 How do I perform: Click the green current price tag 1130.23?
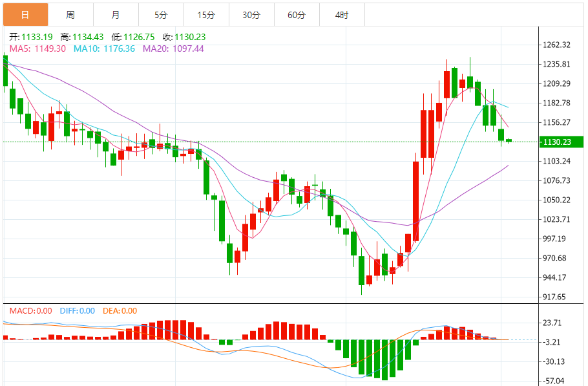561,142
